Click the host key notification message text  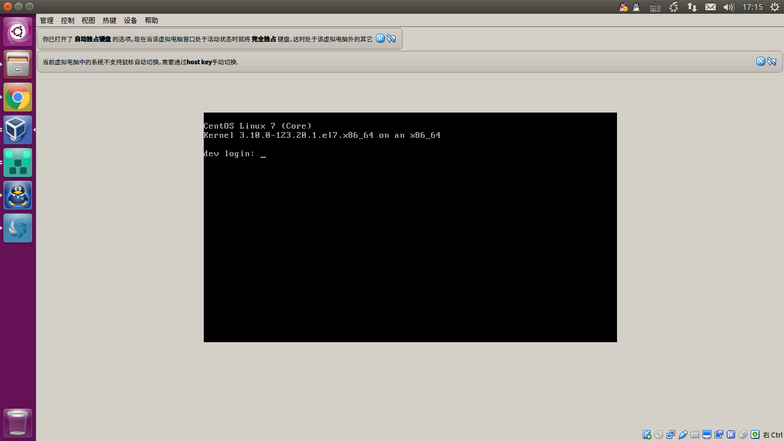coord(140,62)
